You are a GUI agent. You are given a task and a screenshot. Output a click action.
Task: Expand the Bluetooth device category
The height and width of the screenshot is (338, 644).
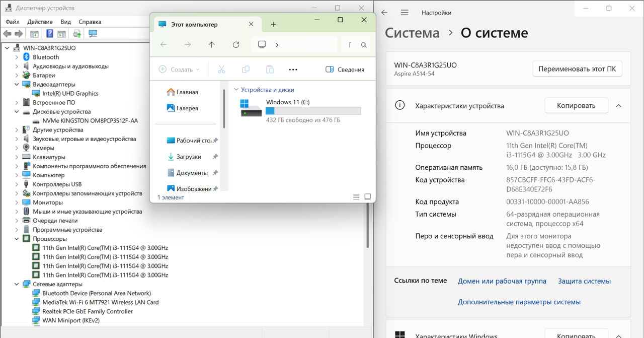(x=17, y=57)
